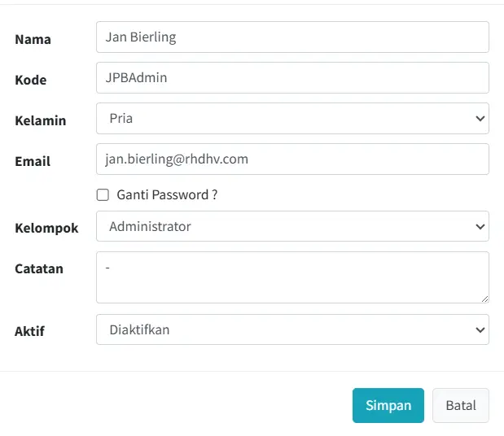504x436 pixels.
Task: Click the Aktif field label
Action: tap(31, 331)
